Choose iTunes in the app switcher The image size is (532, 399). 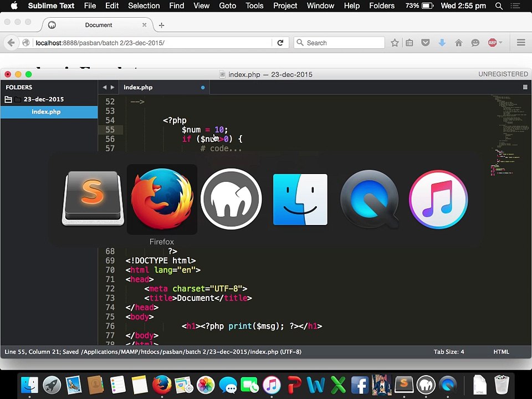(438, 199)
